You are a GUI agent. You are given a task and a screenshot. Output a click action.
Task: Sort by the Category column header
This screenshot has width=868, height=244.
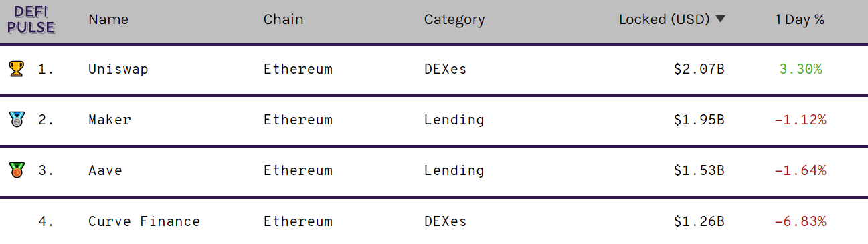tap(454, 19)
